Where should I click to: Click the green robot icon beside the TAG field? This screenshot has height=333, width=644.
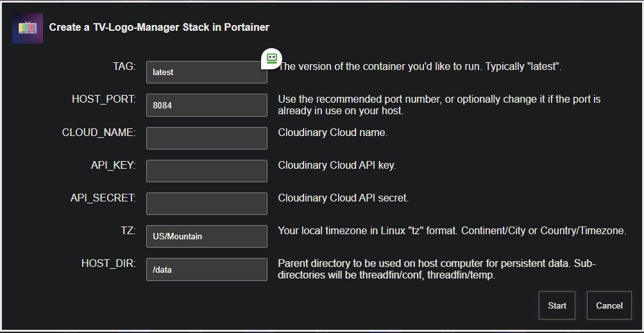click(x=271, y=58)
